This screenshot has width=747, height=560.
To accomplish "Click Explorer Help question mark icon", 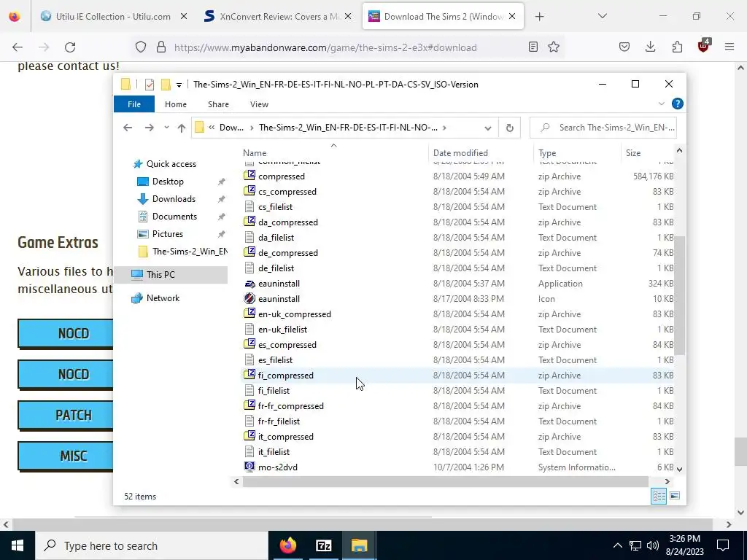I will (x=677, y=104).
